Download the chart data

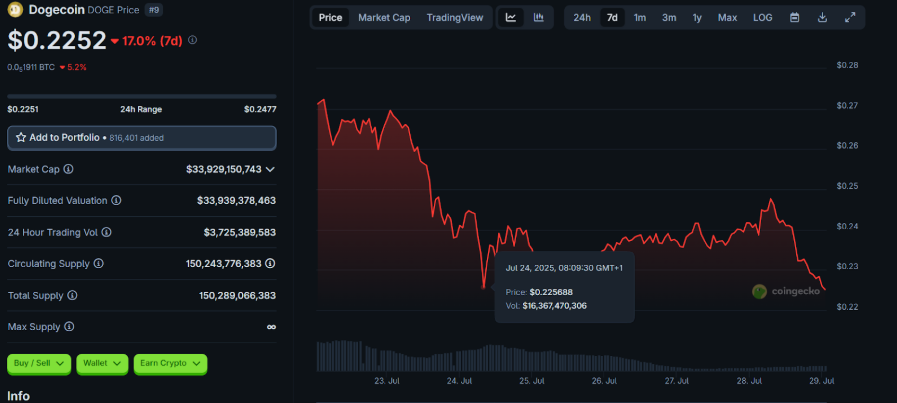click(822, 18)
